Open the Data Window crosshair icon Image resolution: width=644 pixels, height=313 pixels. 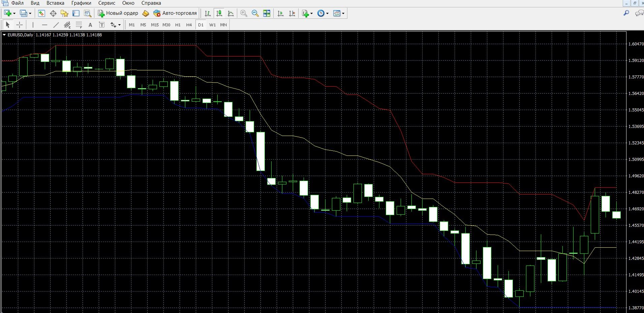coord(53,13)
